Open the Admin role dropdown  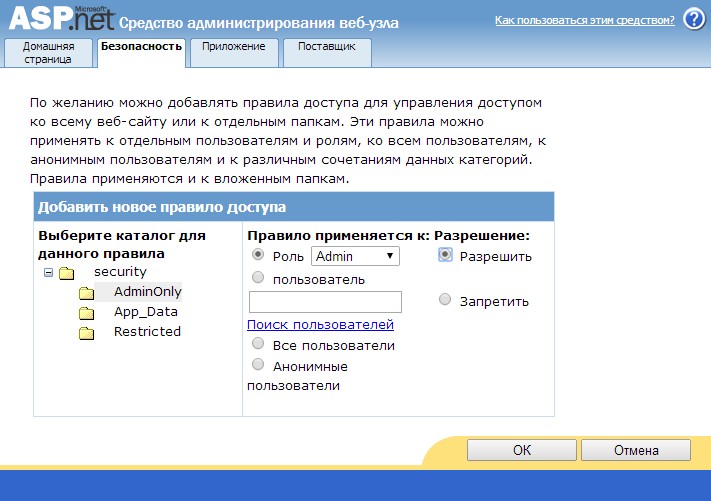point(355,256)
